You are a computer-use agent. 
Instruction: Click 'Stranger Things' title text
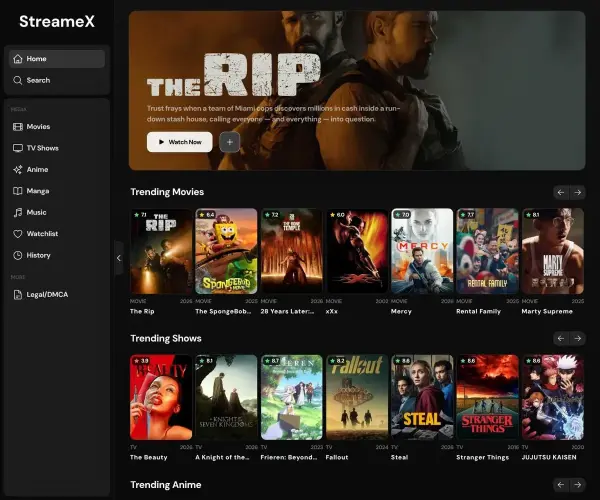click(x=483, y=458)
